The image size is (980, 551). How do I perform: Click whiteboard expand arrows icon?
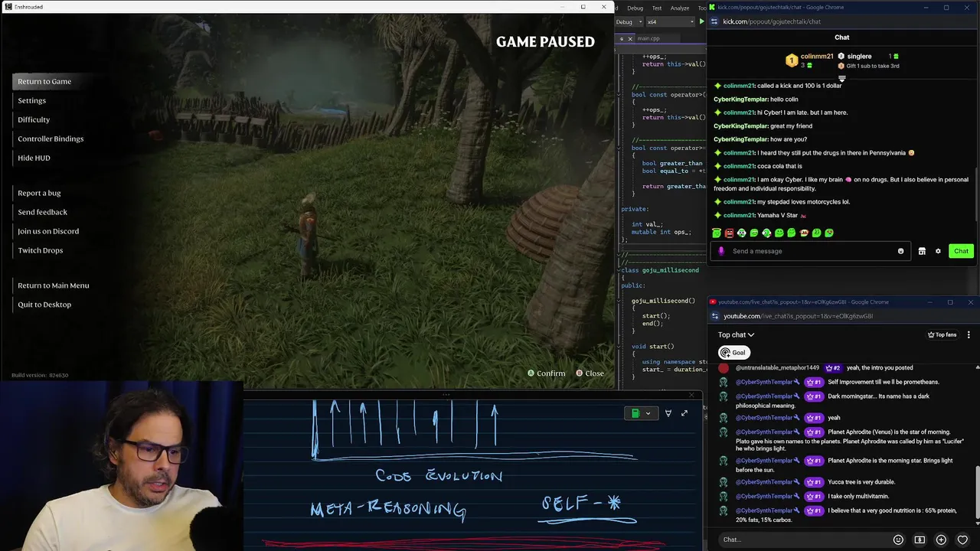684,413
